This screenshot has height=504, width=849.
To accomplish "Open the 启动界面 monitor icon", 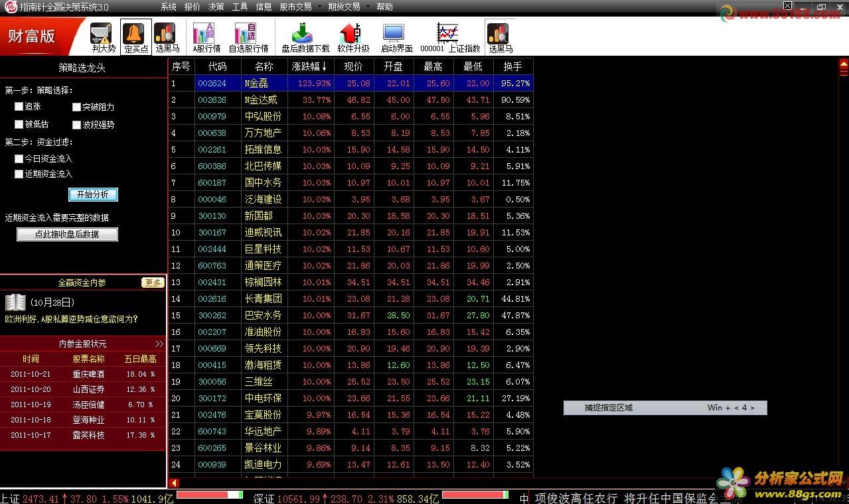I will pyautogui.click(x=396, y=37).
